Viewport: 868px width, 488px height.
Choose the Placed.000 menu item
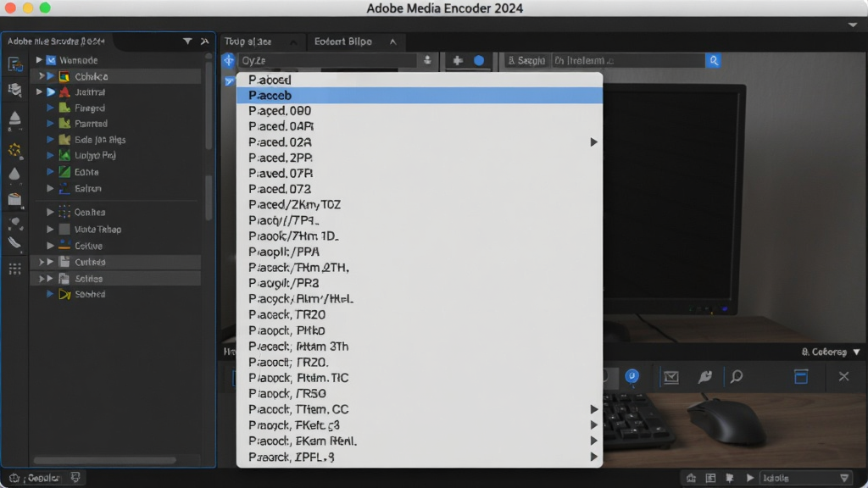[419, 111]
